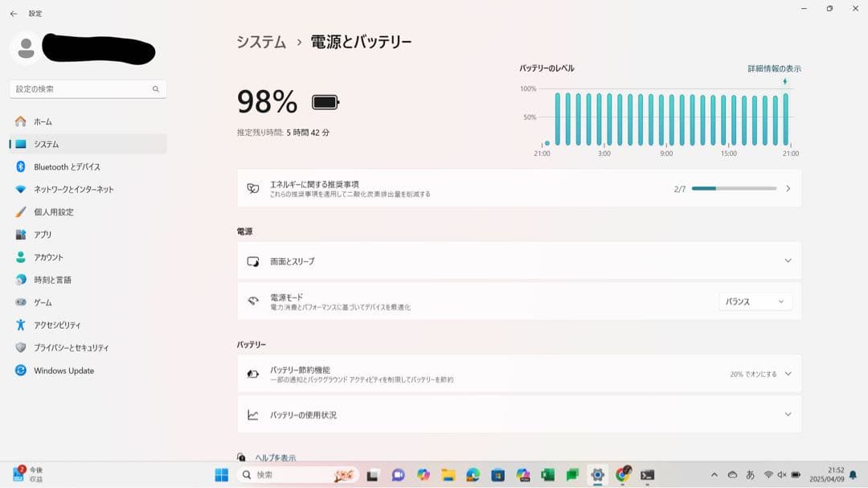
Task: Click the アクセシビリティ person icon
Action: pyautogui.click(x=21, y=325)
